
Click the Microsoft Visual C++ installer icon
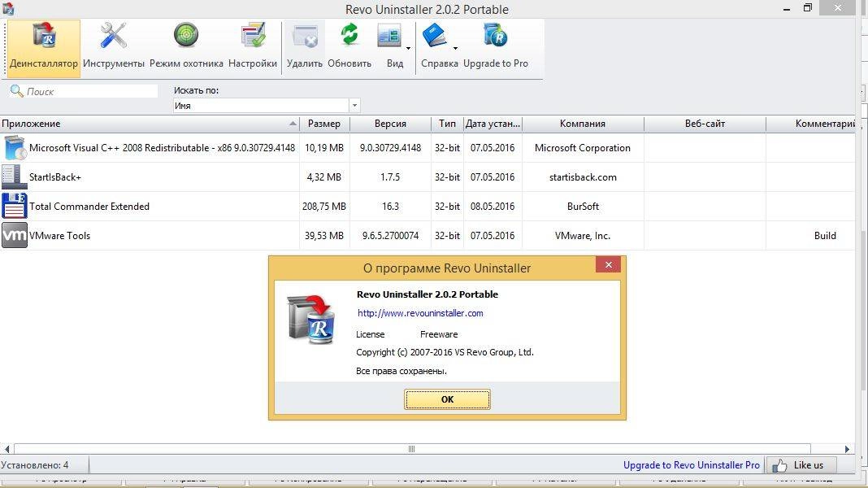point(15,148)
